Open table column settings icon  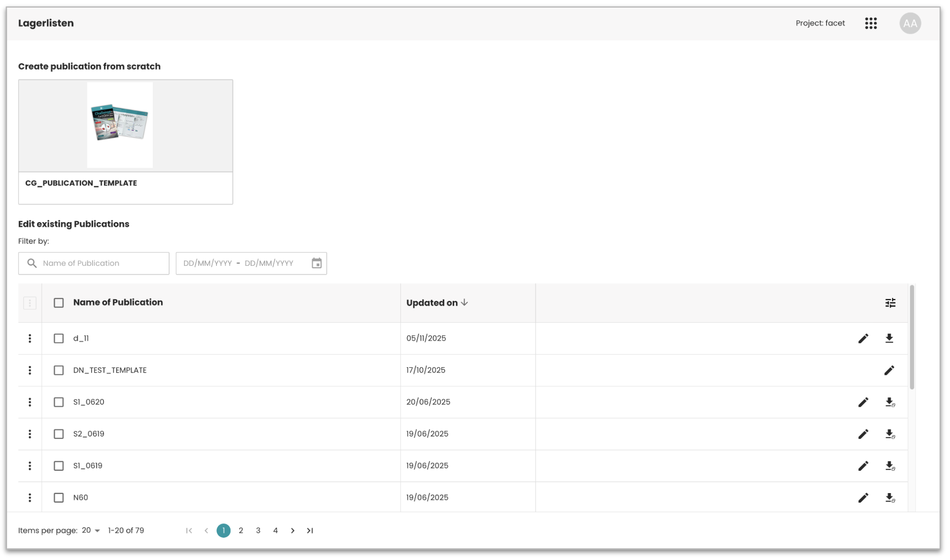click(890, 303)
